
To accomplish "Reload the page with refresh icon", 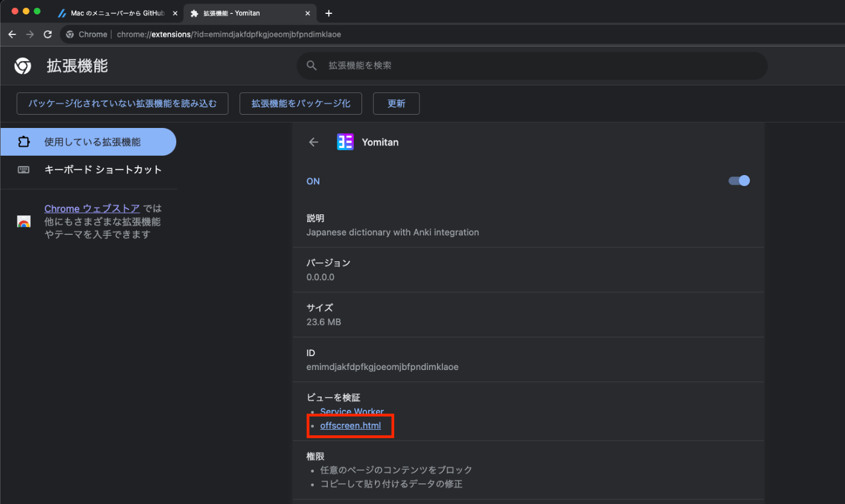I will [x=48, y=34].
